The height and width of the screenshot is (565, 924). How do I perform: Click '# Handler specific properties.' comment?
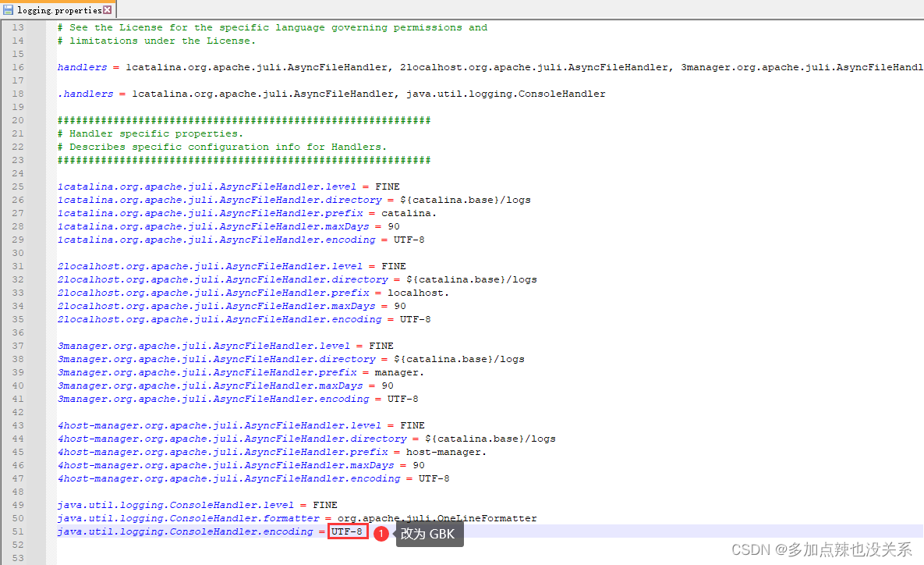click(x=150, y=133)
